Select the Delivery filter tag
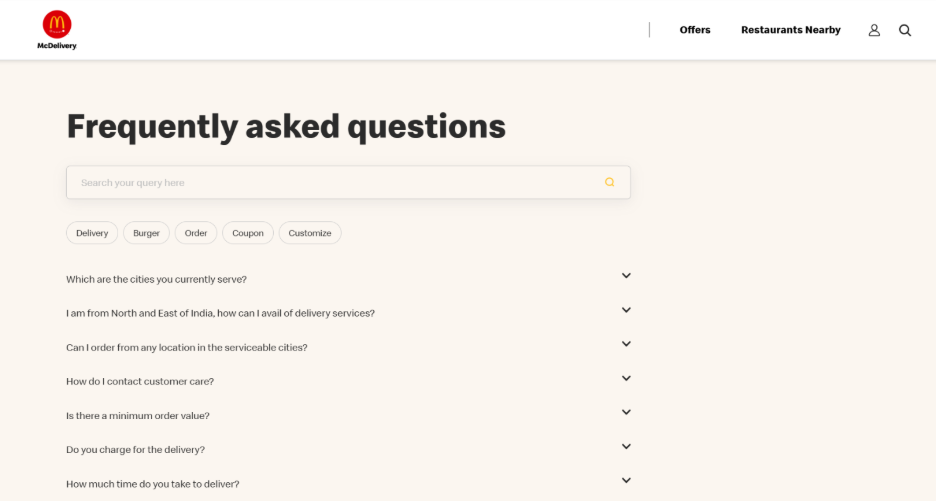Image resolution: width=936 pixels, height=501 pixels. [x=92, y=233]
